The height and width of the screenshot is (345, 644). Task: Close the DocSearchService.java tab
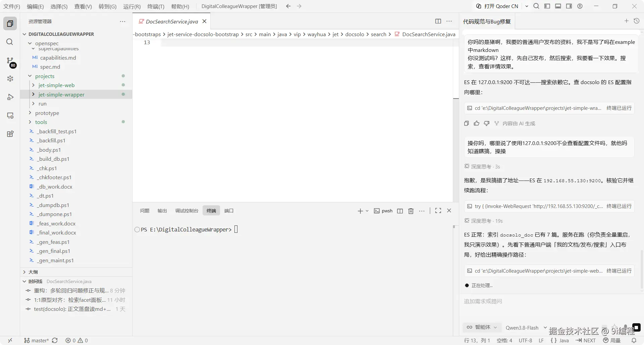click(x=204, y=21)
